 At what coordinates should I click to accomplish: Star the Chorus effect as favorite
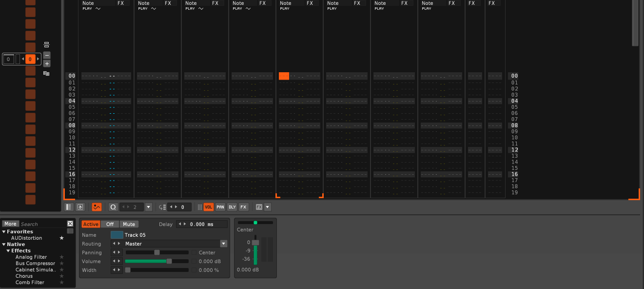pyautogui.click(x=61, y=276)
